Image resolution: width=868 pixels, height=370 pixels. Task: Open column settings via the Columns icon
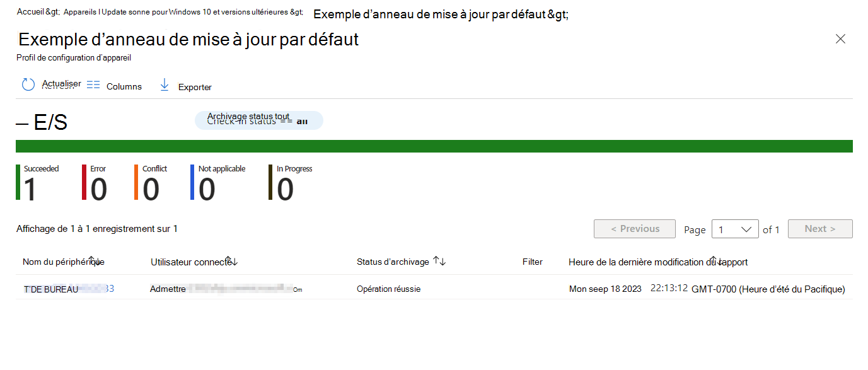click(93, 84)
